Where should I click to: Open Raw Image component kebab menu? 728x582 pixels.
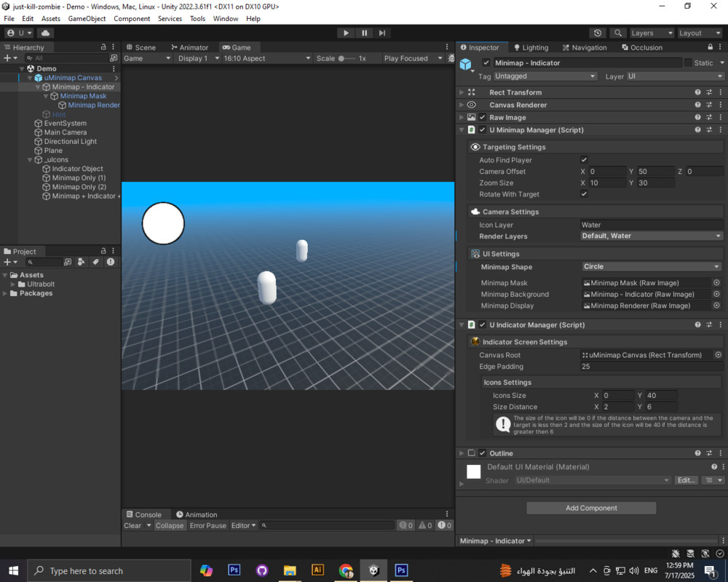(720, 117)
